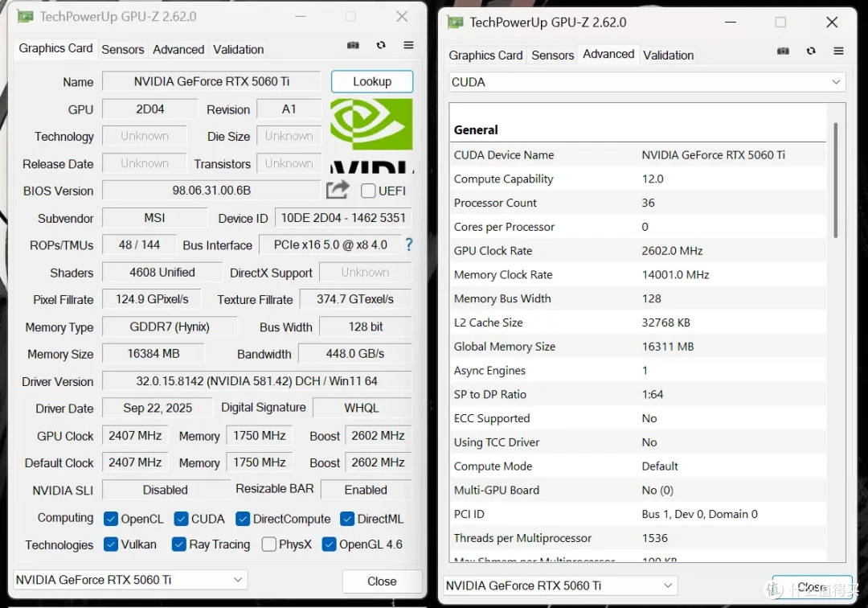This screenshot has width=868, height=608.
Task: Click Driver Date value Sep 22, 2025
Action: [x=158, y=408]
